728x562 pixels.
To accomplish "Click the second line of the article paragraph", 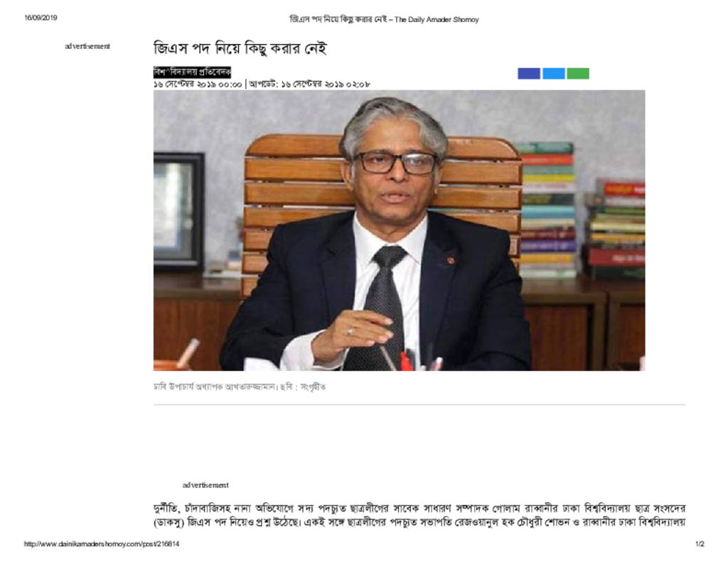I will [x=419, y=522].
